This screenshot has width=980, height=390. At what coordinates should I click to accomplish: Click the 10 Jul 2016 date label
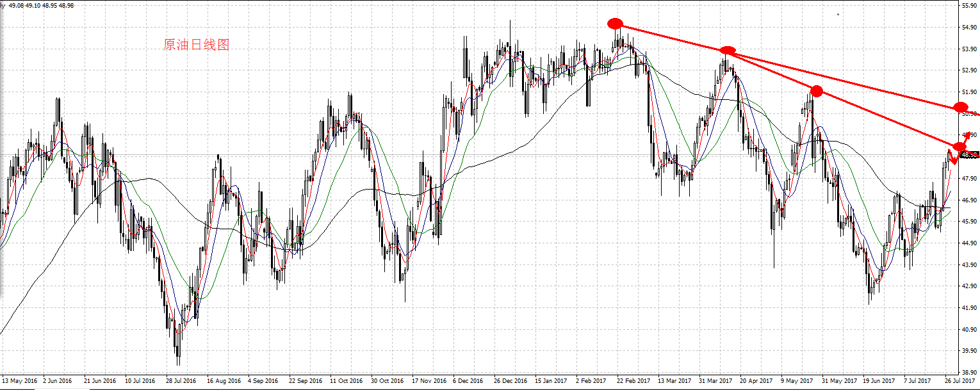click(140, 380)
